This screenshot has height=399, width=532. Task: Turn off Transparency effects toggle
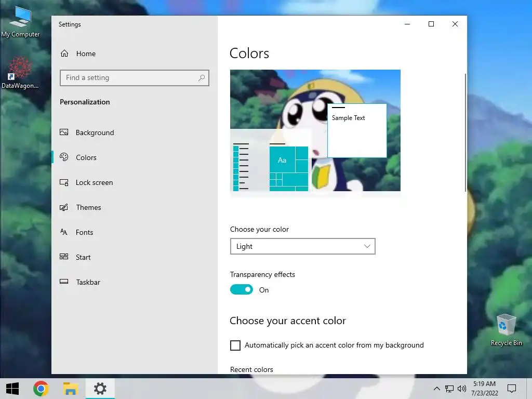(242, 289)
